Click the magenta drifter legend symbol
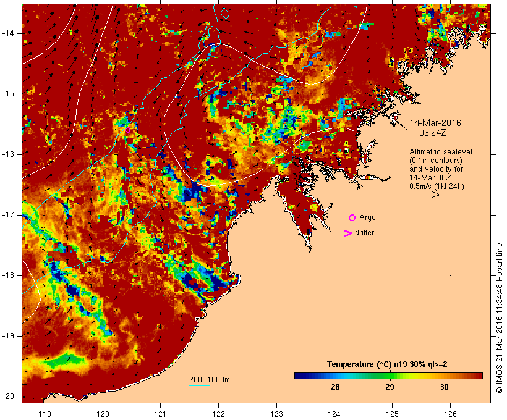 point(347,233)
